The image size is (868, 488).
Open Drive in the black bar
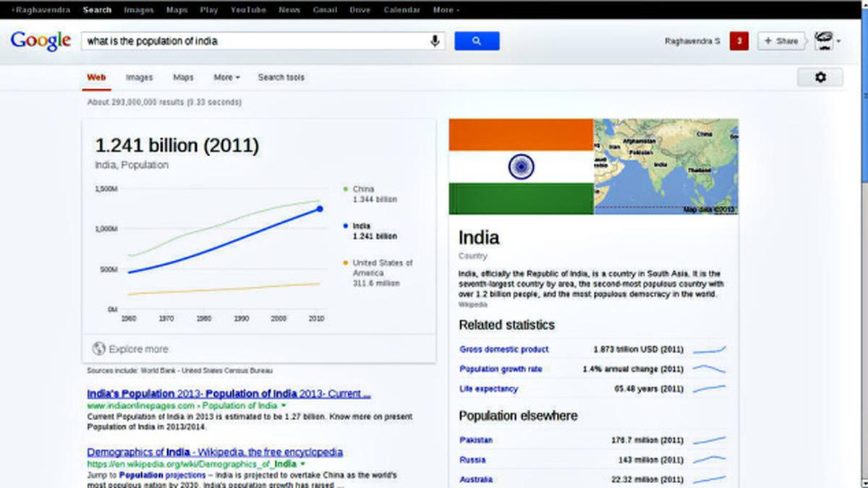pos(359,10)
